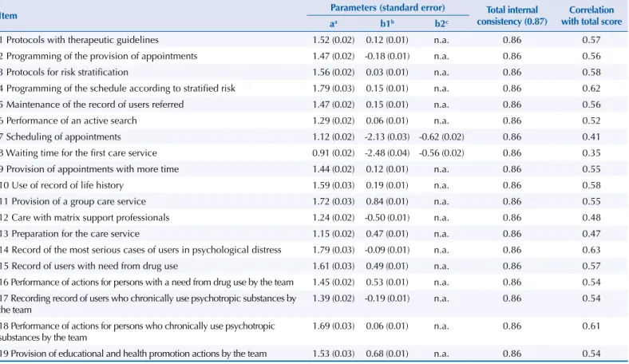Click "n.a." in Use of record of life history row
This screenshot has height=364, width=629.
click(441, 185)
